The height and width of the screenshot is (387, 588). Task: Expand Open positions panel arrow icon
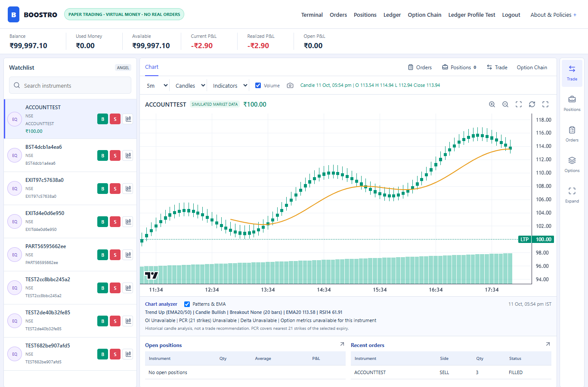coord(342,344)
